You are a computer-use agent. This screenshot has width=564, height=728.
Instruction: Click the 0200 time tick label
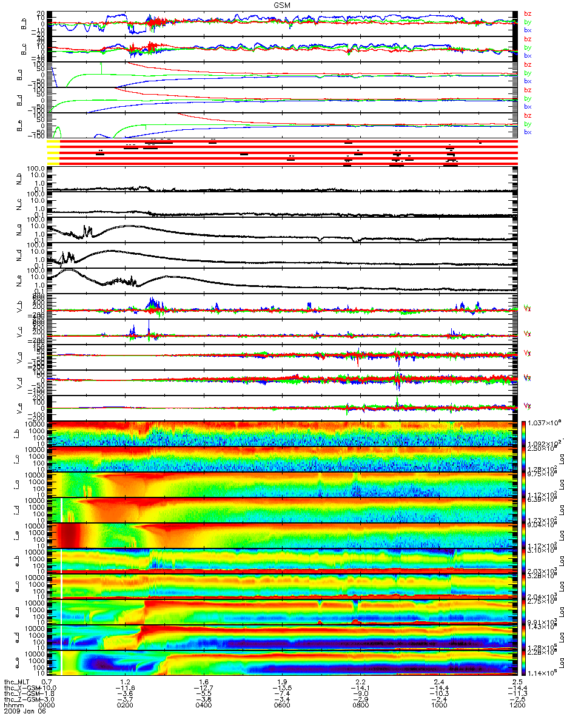[x=124, y=705]
